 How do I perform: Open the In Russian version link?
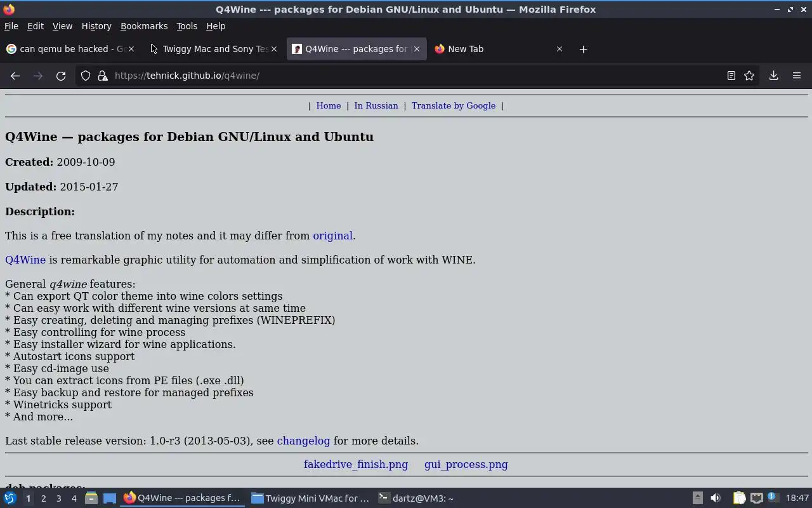(376, 105)
